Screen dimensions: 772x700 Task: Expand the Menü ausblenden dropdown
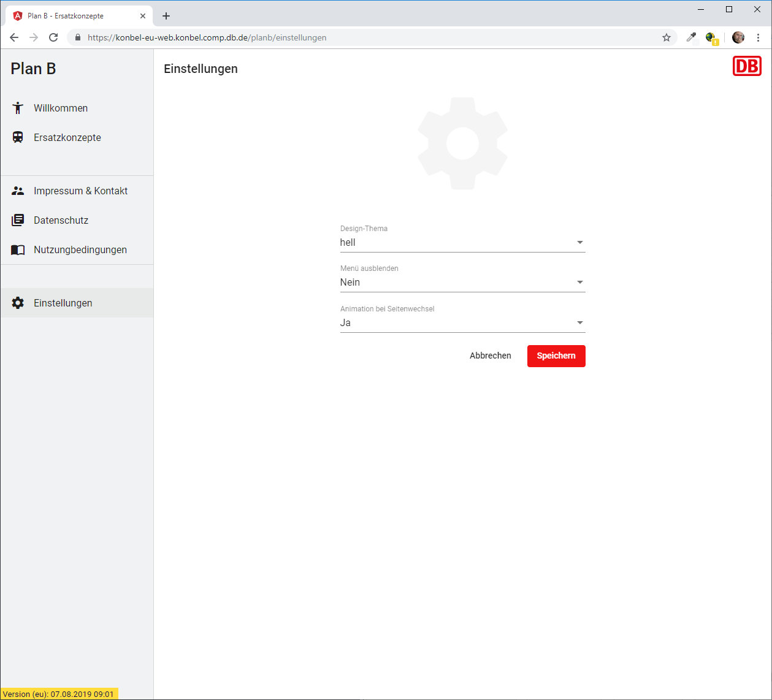tap(462, 283)
